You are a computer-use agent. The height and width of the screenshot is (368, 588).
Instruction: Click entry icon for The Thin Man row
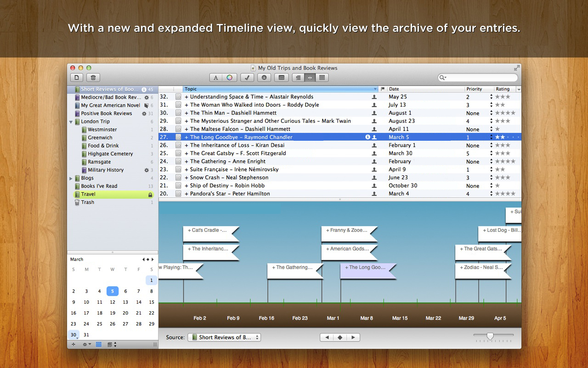(x=178, y=113)
